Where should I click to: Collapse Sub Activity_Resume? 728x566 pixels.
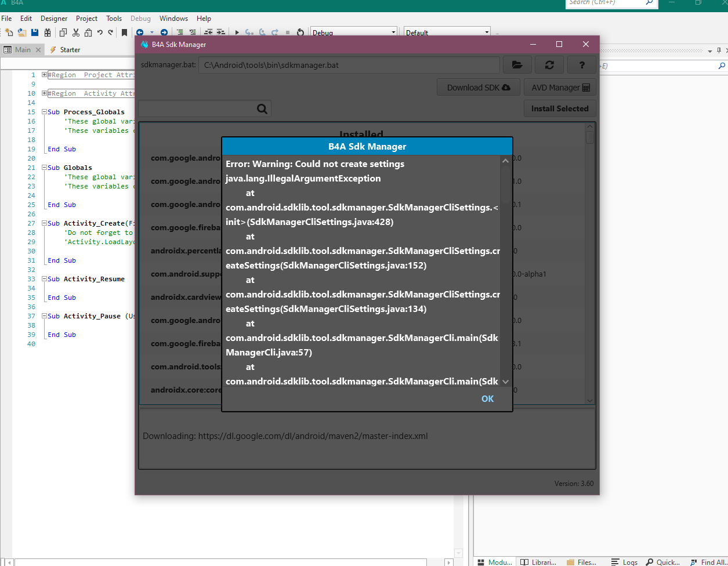point(44,279)
